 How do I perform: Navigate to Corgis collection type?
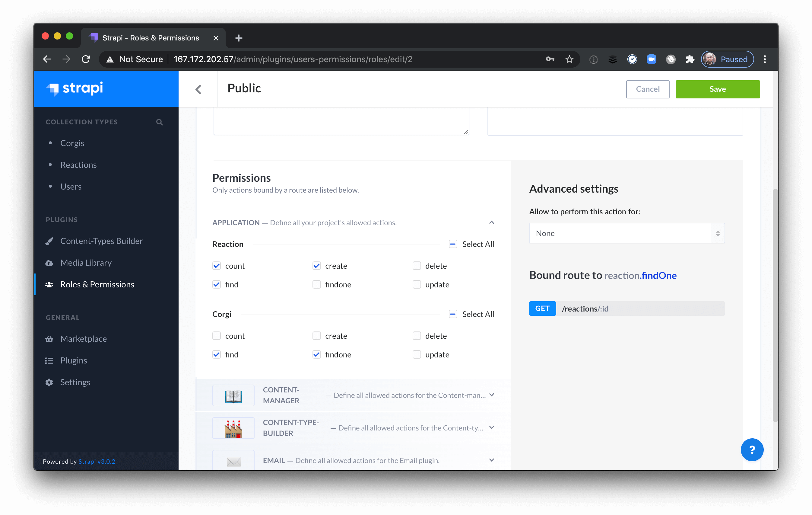72,143
